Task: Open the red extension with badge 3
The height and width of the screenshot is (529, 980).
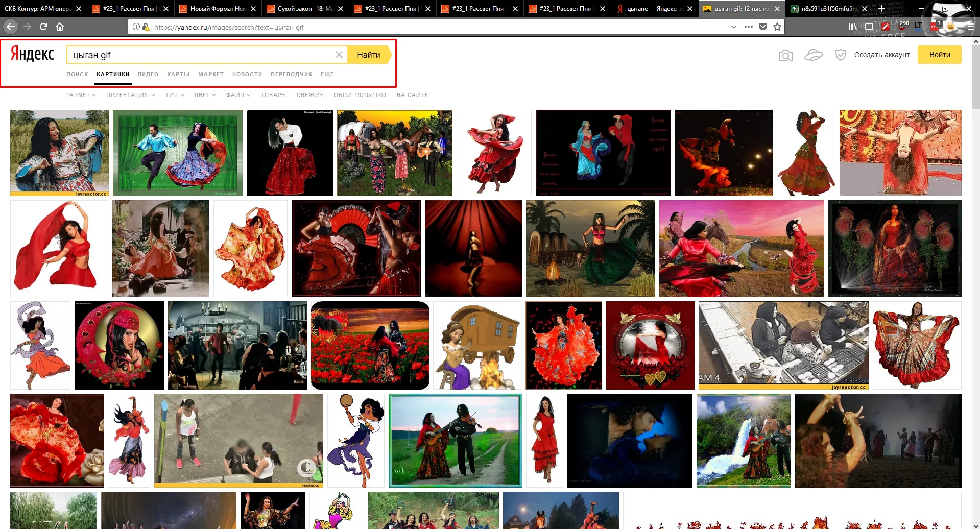Action: click(935, 26)
